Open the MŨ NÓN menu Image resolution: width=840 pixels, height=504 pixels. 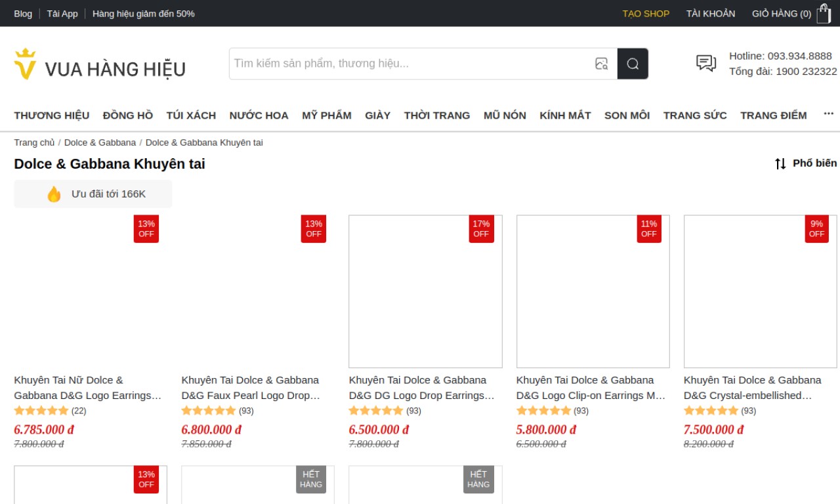pos(505,115)
